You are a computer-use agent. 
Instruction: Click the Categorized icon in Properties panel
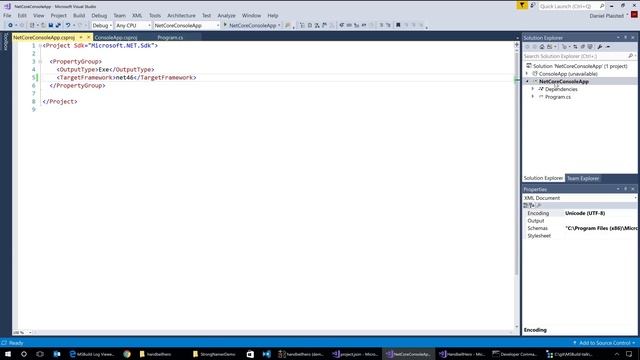pos(526,205)
